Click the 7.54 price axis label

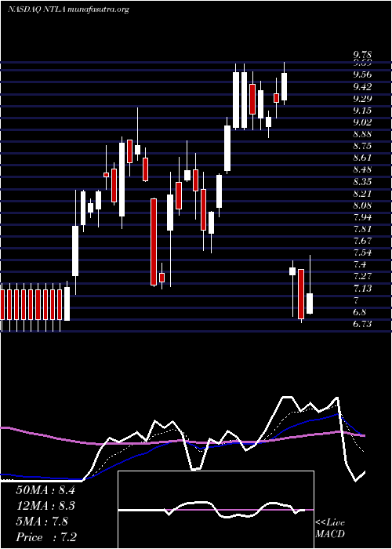coord(362,253)
